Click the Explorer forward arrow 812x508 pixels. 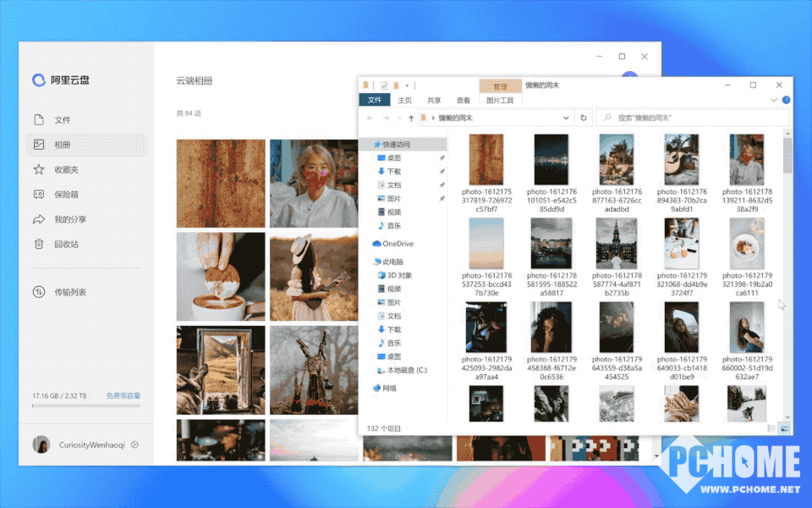pyautogui.click(x=386, y=119)
